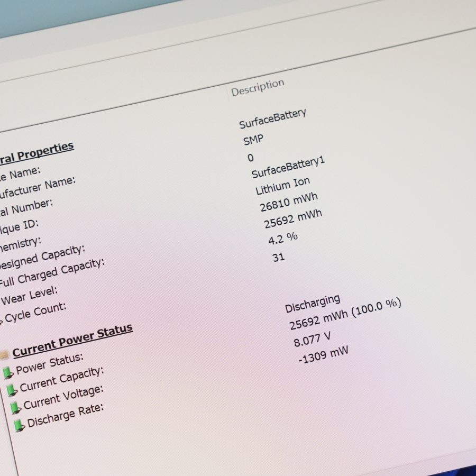Select the Wear Level row label
Image resolution: width=476 pixels, height=476 pixels.
point(29,296)
